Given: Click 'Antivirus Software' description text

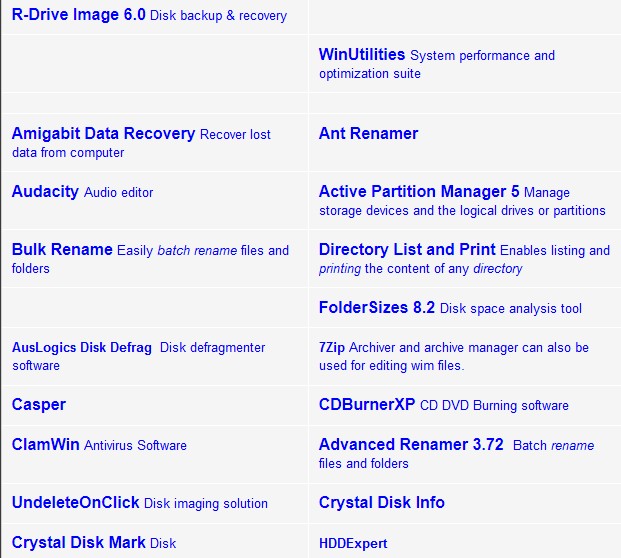Looking at the screenshot, I should (135, 446).
